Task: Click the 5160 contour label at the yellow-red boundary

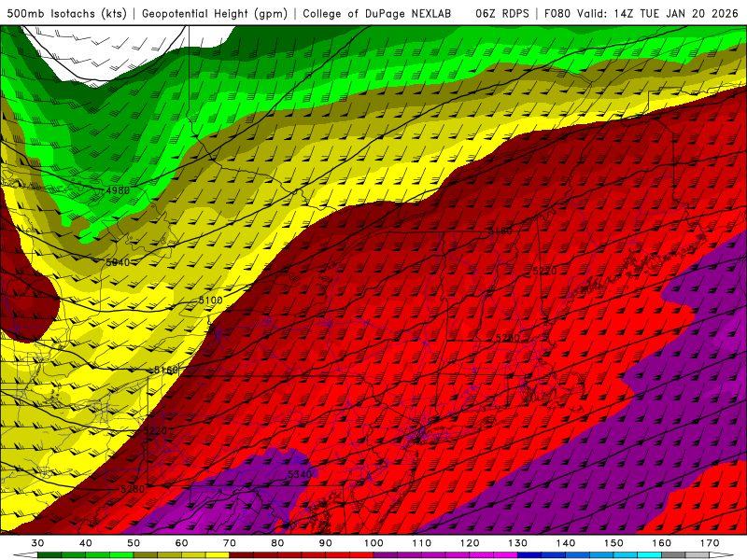Action: 166,370
